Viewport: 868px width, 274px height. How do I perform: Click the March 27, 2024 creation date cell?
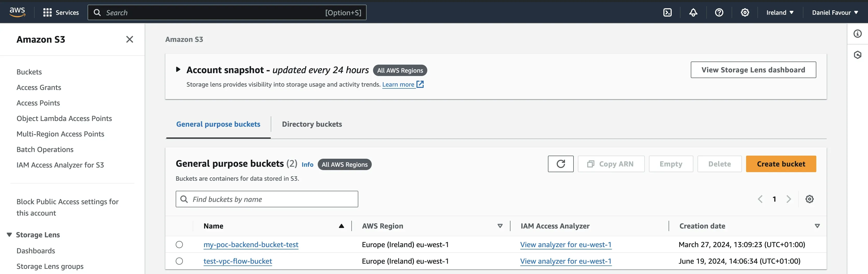click(742, 244)
